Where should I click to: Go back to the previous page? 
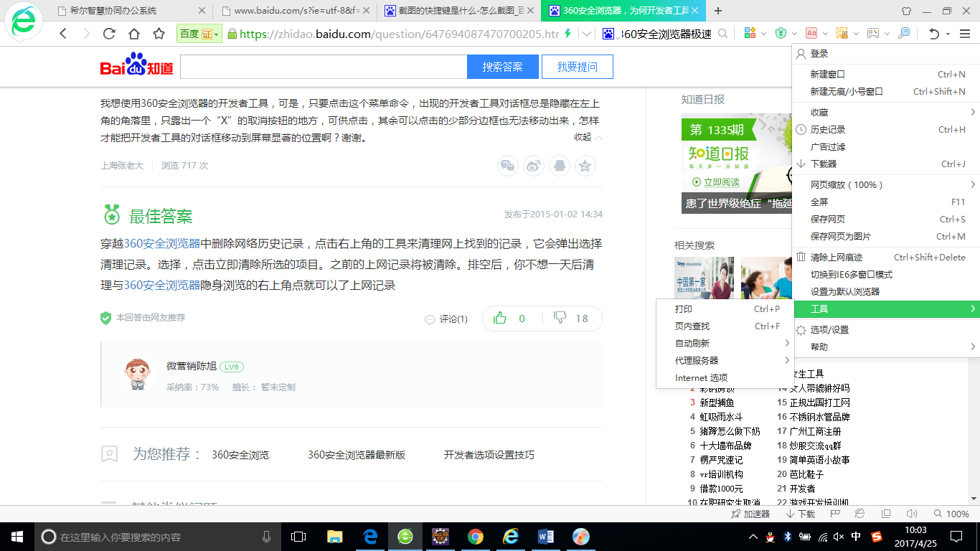click(x=63, y=34)
